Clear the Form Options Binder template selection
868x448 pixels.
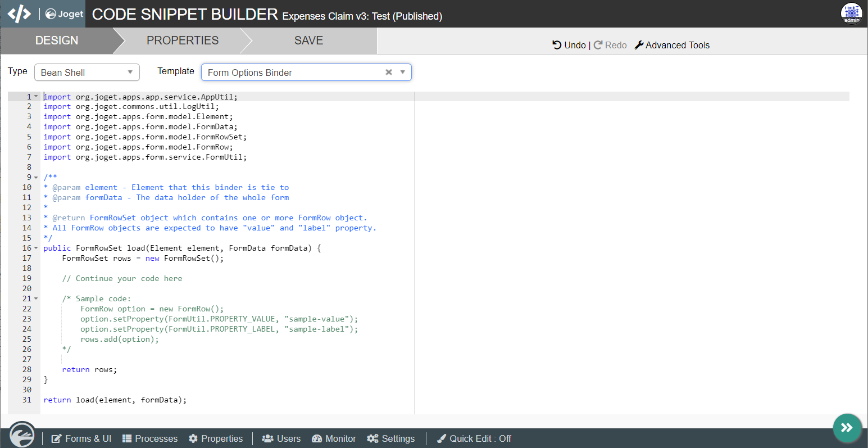coord(388,73)
